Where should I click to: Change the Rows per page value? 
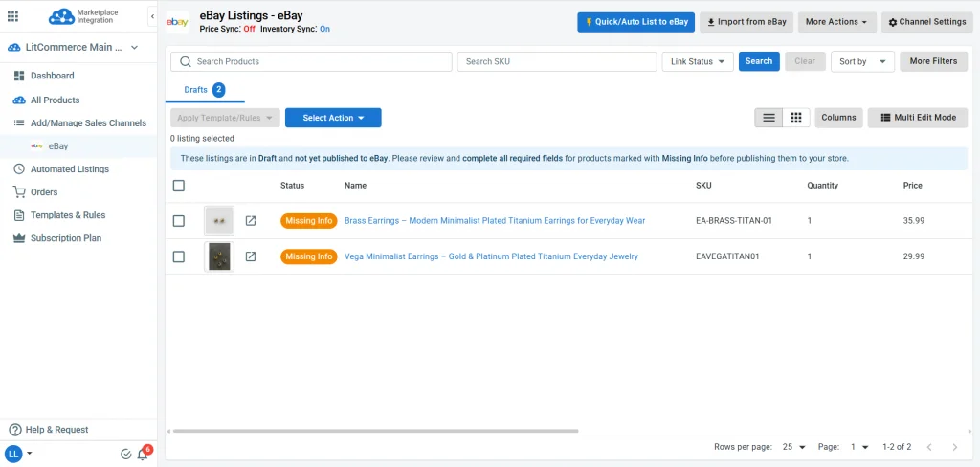point(793,447)
